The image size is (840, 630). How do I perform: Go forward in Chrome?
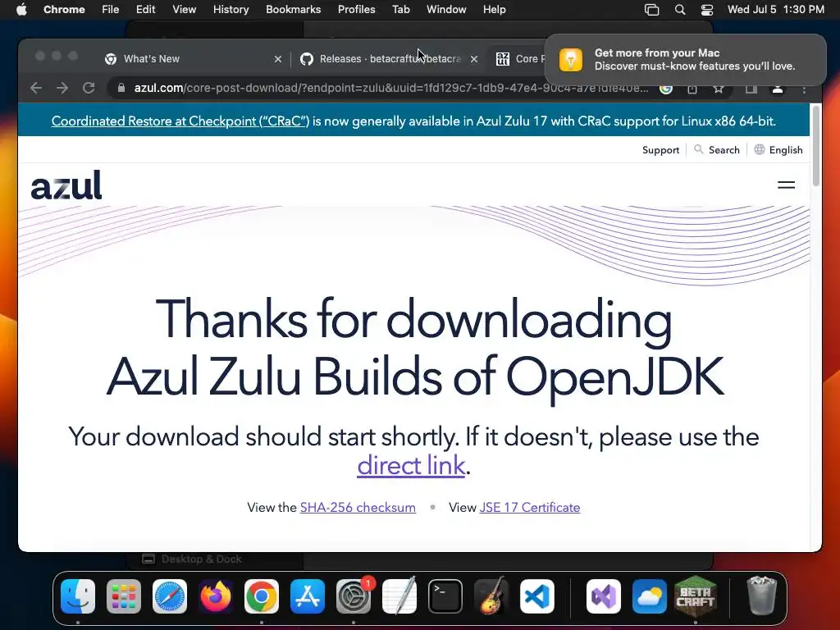62,88
